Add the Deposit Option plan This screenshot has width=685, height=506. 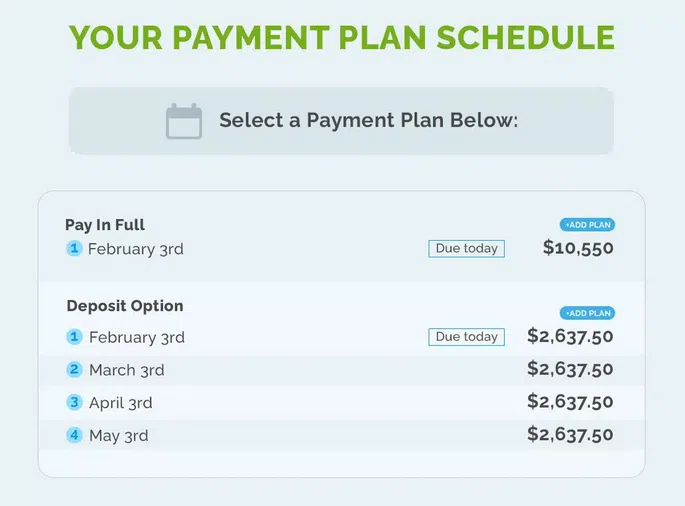coord(587,313)
